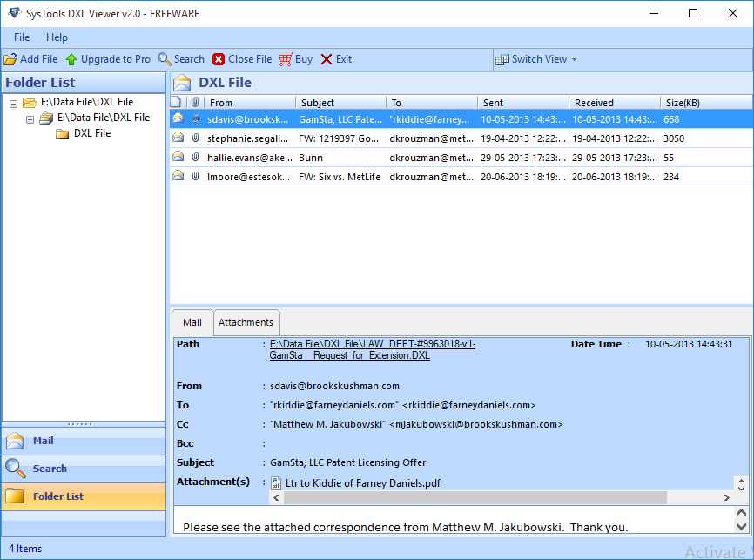754x560 pixels.
Task: Click paperclip icon in stephanie.segali row
Action: [x=195, y=138]
